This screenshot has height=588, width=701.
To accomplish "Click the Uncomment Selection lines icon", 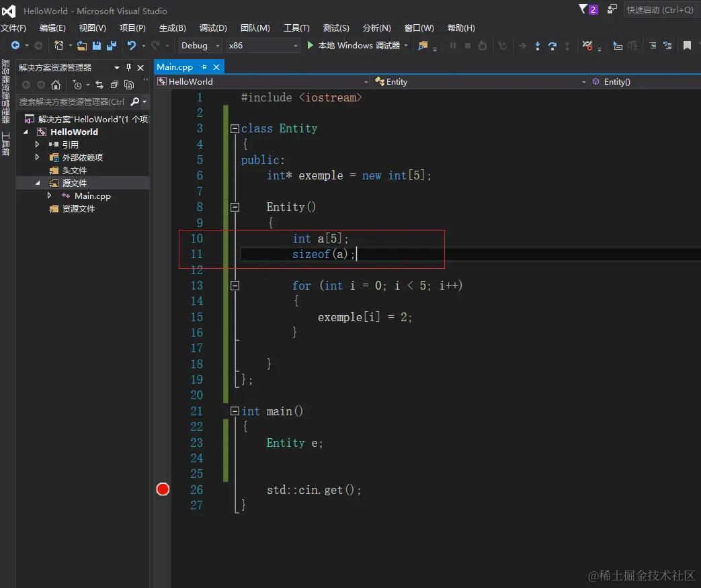I will pyautogui.click(x=667, y=45).
